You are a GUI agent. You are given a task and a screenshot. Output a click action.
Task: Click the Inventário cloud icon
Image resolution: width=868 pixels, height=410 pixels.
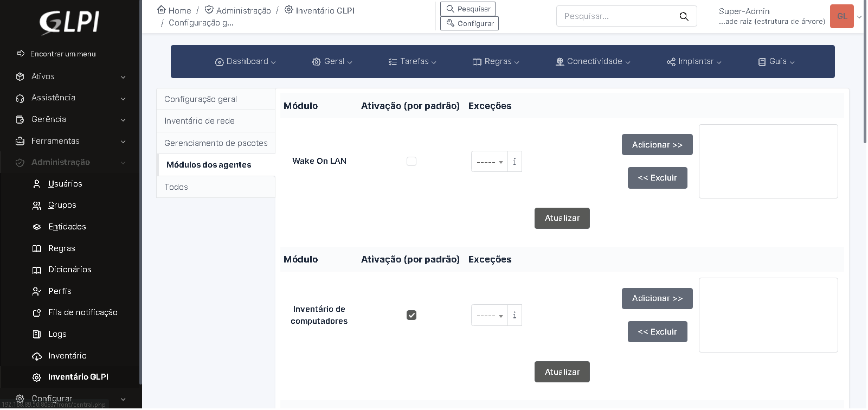click(x=37, y=356)
